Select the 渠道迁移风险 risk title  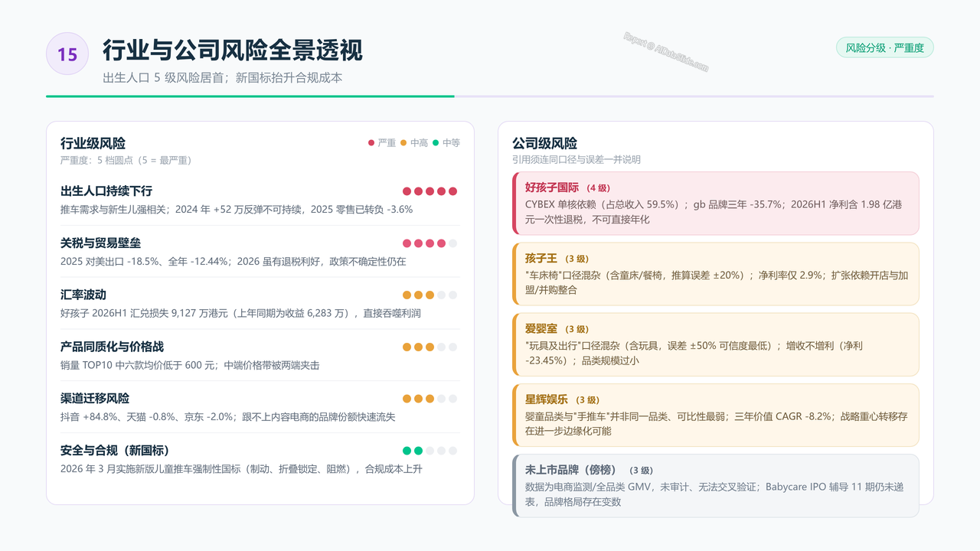95,399
